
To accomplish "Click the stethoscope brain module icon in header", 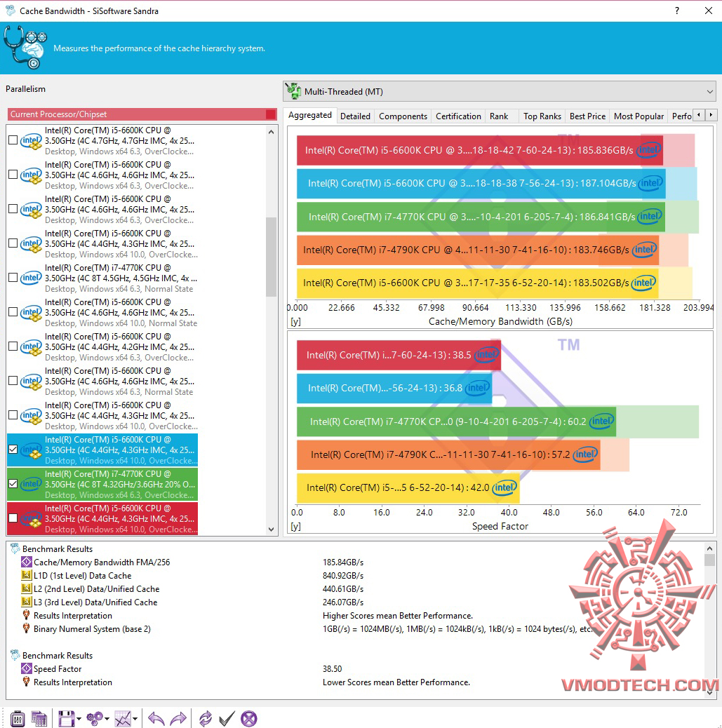I will 25,48.
